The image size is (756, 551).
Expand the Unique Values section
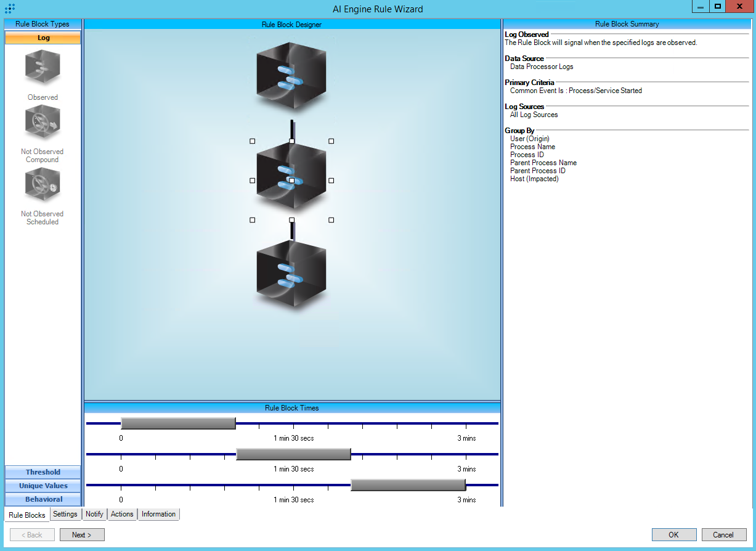coord(43,486)
